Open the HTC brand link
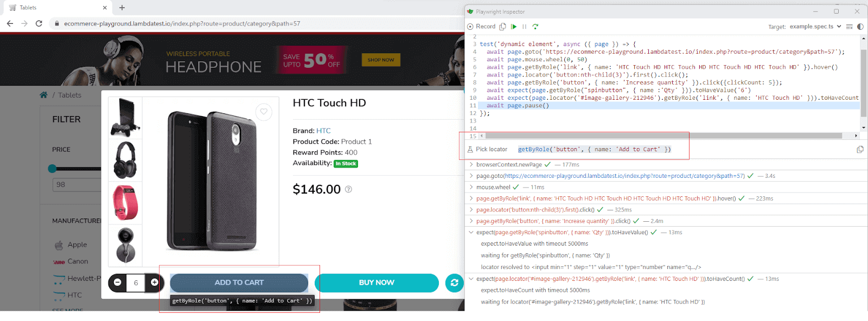 tap(323, 131)
